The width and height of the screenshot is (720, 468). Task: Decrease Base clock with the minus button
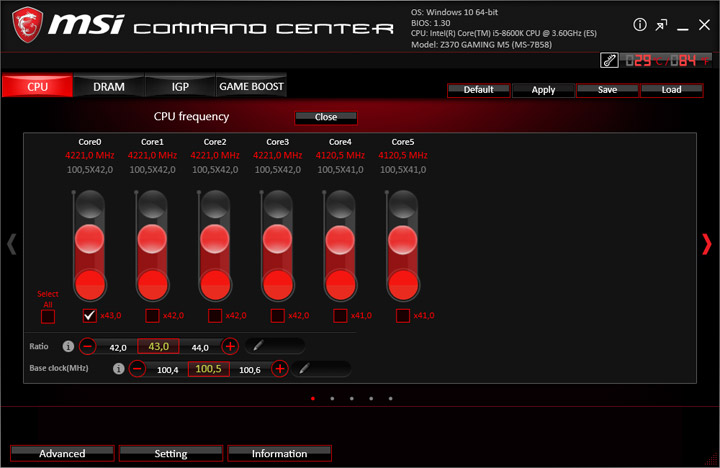[137, 368]
